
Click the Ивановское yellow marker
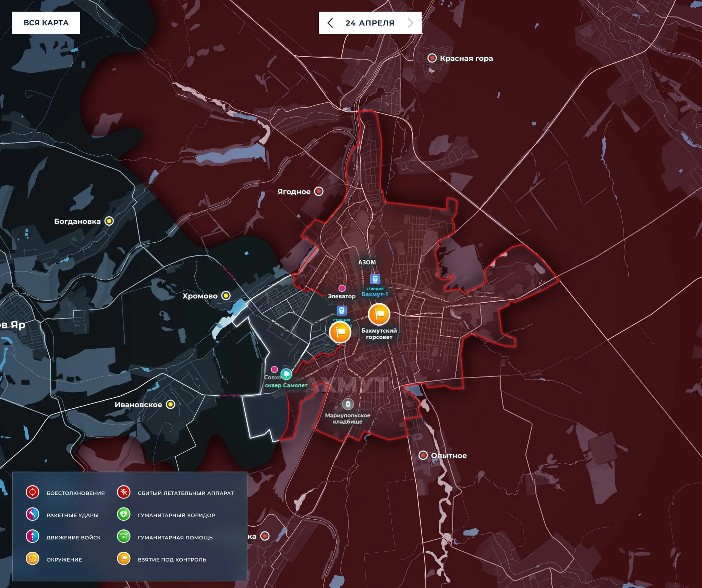coord(170,405)
